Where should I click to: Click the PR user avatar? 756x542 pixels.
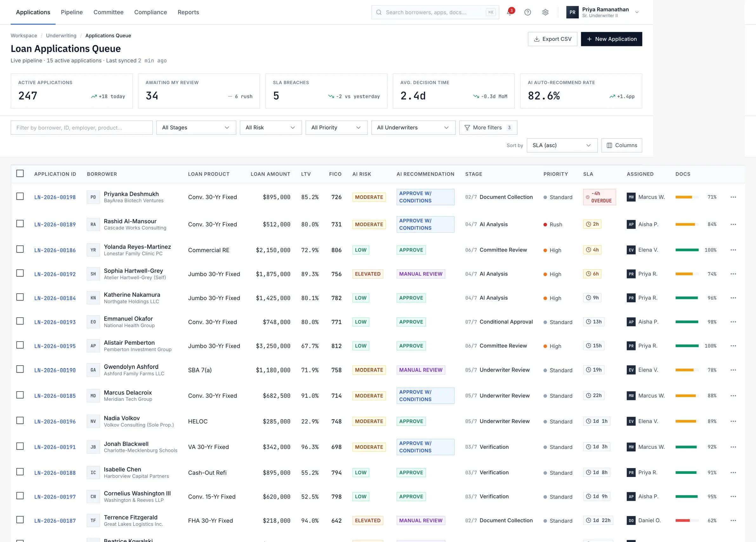pos(572,12)
